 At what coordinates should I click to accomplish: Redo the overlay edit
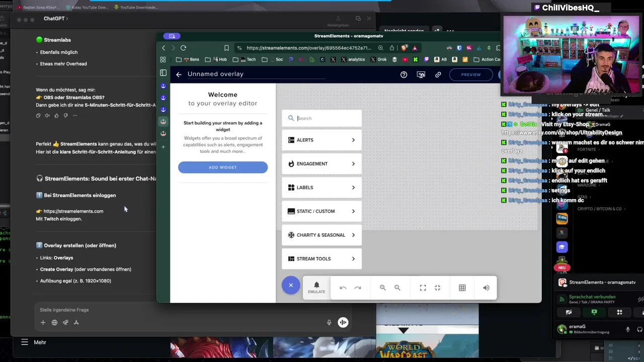[x=358, y=288]
